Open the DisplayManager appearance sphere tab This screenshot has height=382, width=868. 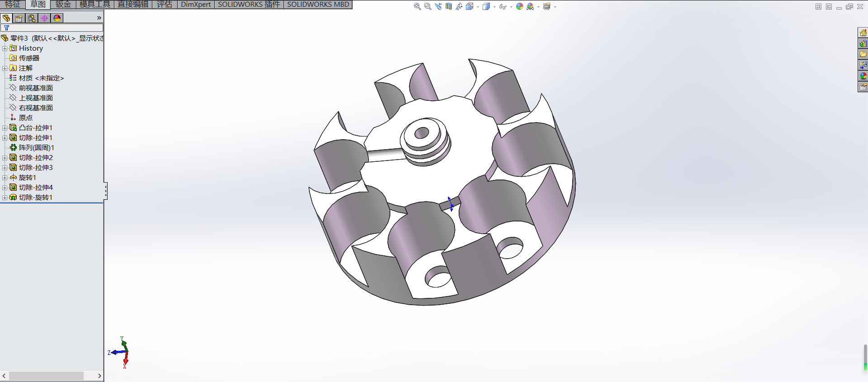[57, 18]
